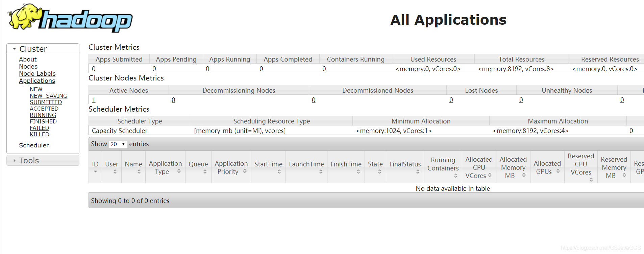Screen dimensions: 644x254
Task: Click the Maximum Allocation value
Action: tap(530, 131)
